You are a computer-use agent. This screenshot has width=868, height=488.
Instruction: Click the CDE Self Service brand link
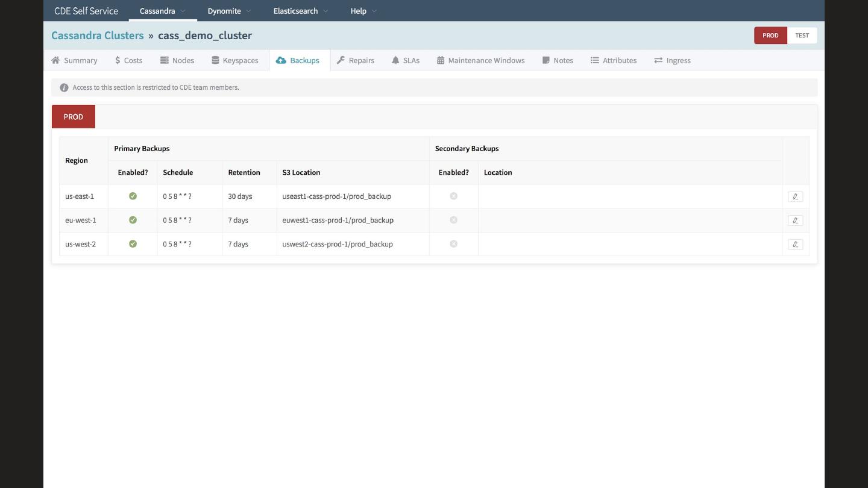click(x=86, y=11)
